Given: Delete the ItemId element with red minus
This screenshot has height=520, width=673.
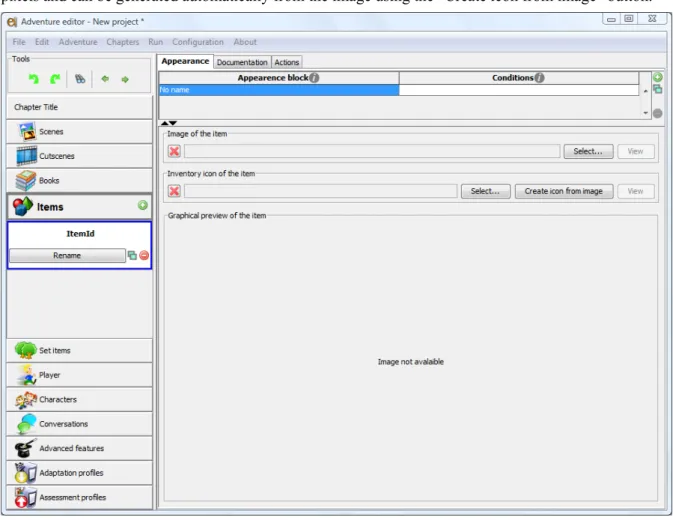Looking at the screenshot, I should (144, 255).
